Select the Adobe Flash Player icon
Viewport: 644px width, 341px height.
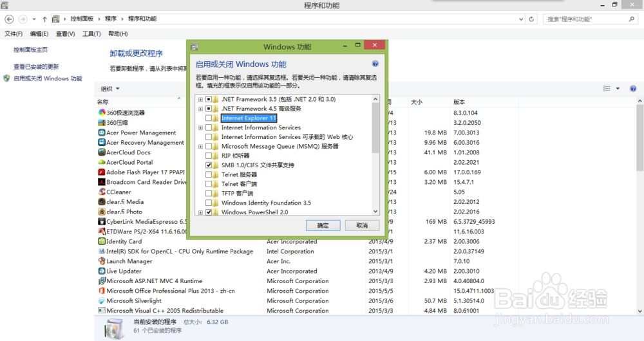pos(102,172)
